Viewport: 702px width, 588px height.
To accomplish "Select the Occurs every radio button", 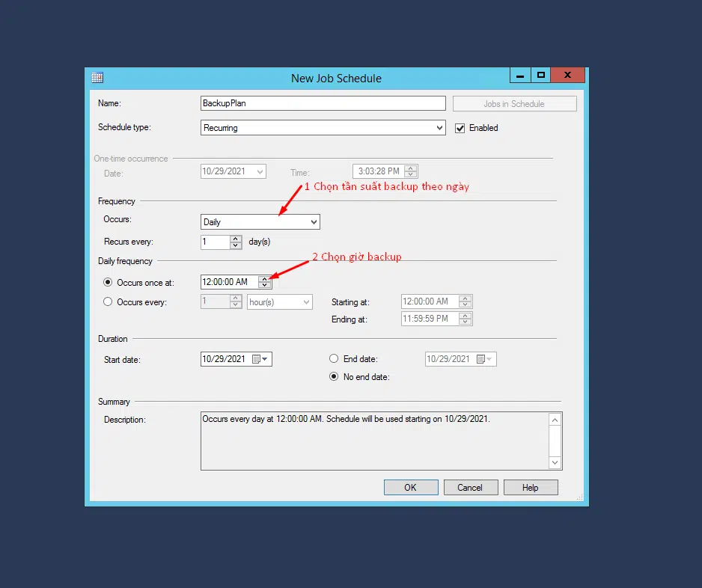I will 108,301.
